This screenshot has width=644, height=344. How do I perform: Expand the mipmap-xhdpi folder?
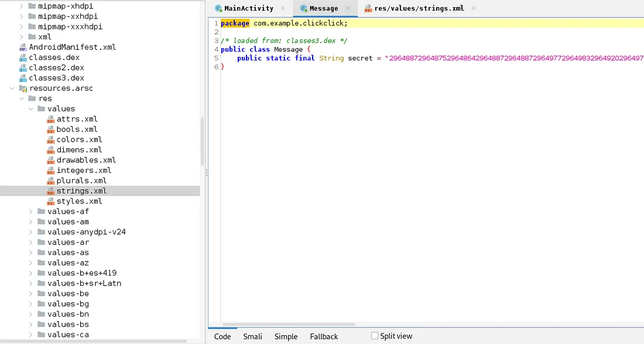pyautogui.click(x=21, y=6)
